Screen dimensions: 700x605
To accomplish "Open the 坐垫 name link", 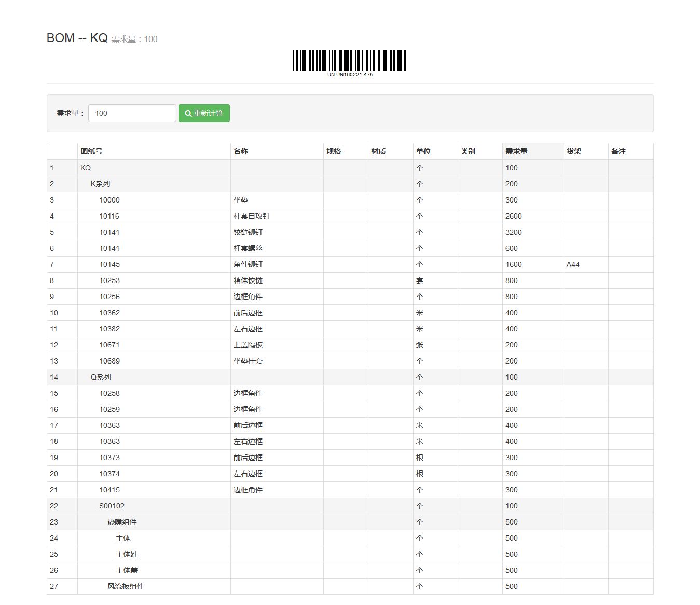I will click(240, 200).
